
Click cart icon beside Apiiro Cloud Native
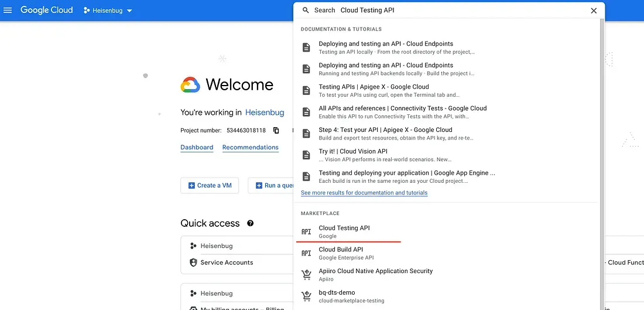306,275
